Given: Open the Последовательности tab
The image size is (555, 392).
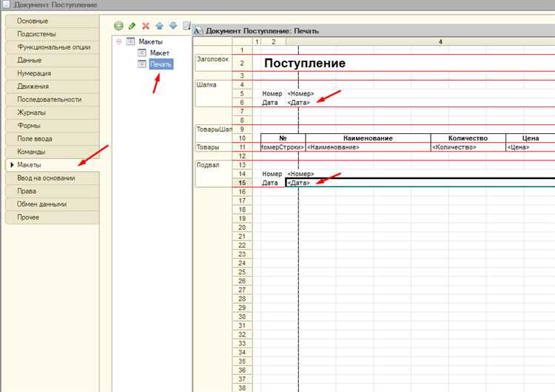Looking at the screenshot, I should [x=53, y=99].
